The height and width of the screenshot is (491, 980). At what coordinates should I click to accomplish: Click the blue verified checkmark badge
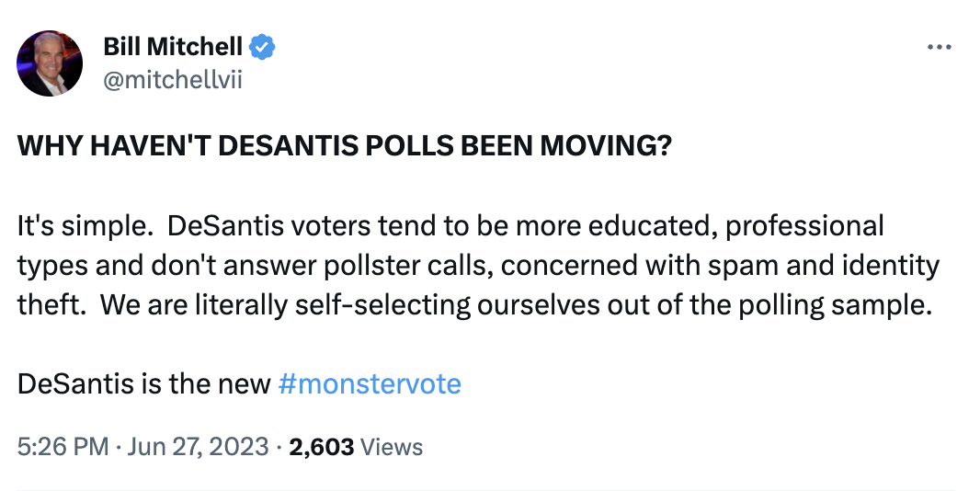[x=263, y=47]
